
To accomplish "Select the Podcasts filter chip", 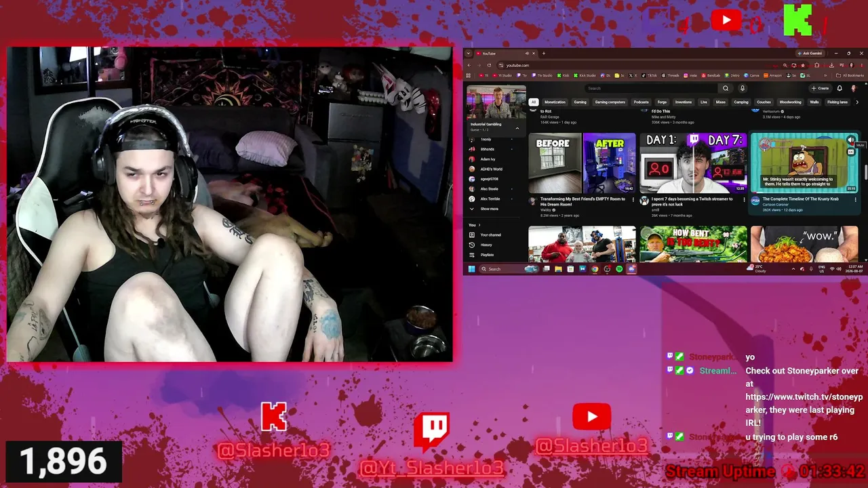I will pyautogui.click(x=641, y=102).
